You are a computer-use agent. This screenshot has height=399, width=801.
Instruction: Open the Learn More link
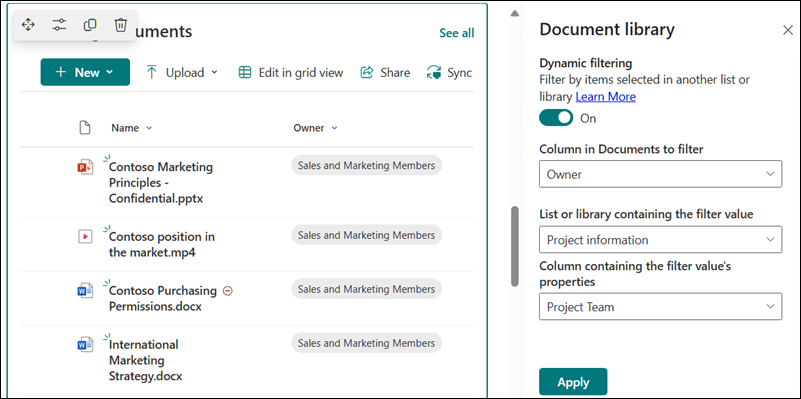(606, 97)
